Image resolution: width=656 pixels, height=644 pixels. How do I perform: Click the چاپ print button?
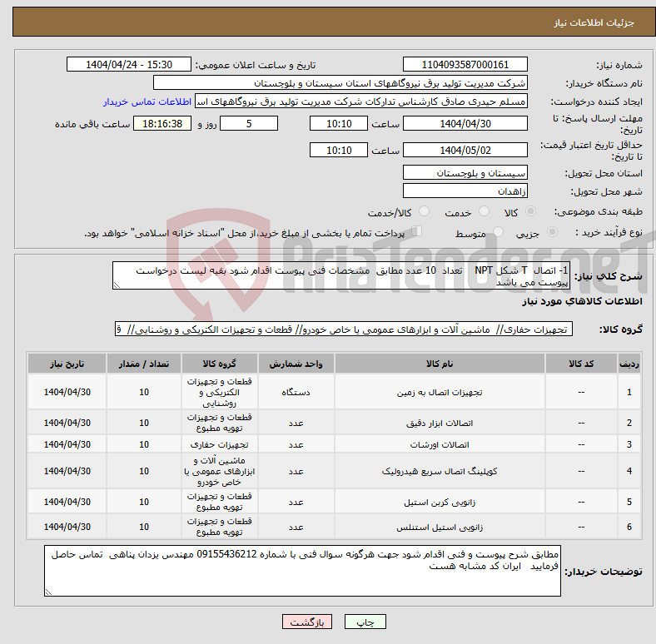pyautogui.click(x=365, y=622)
